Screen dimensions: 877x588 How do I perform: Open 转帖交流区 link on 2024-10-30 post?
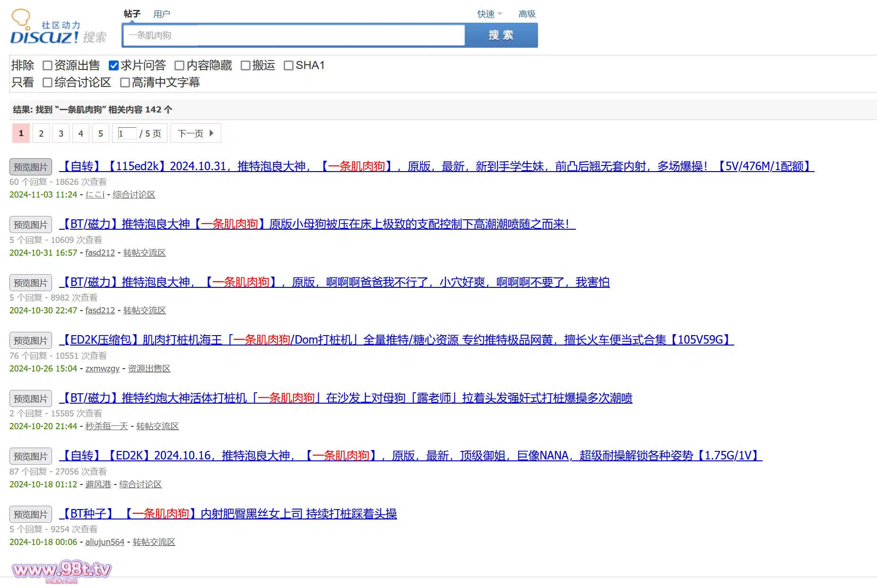coord(145,311)
